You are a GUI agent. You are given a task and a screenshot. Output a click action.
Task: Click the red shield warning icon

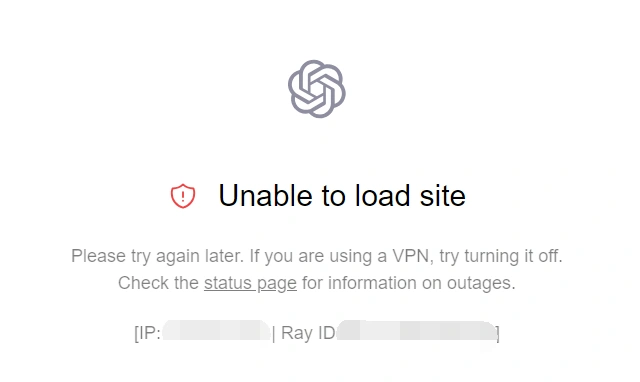click(x=183, y=196)
